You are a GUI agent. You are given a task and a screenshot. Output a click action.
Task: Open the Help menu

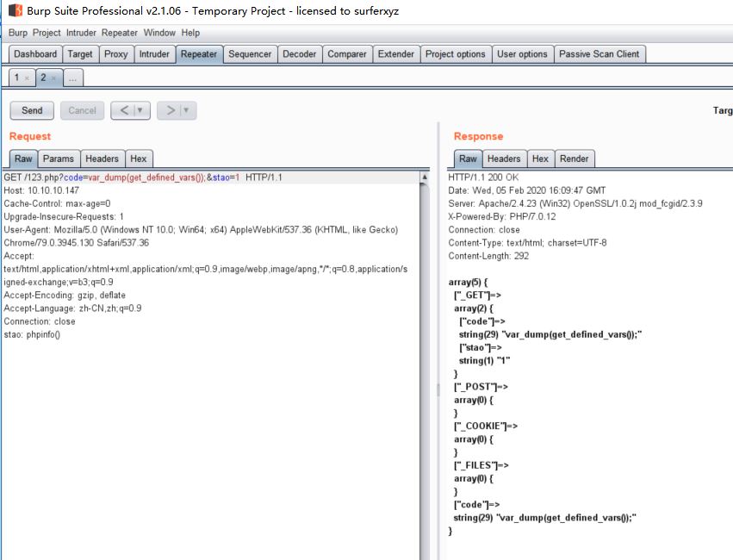click(x=190, y=33)
